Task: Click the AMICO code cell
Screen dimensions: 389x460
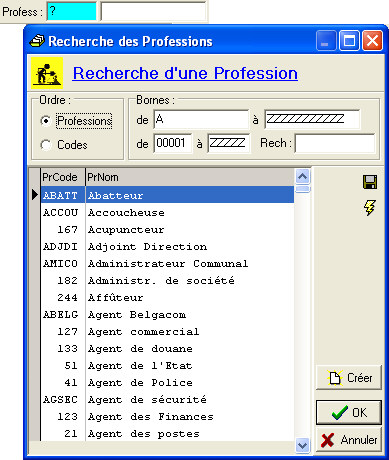Action: click(x=63, y=263)
